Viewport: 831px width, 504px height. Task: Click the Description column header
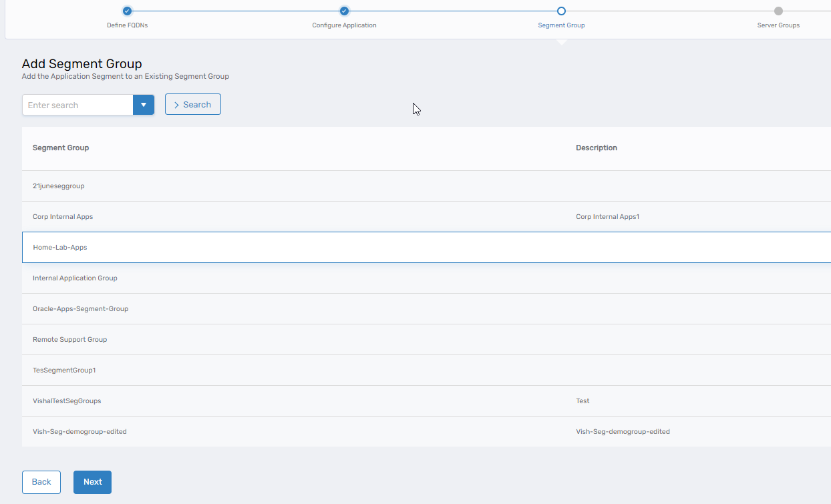pyautogui.click(x=596, y=148)
